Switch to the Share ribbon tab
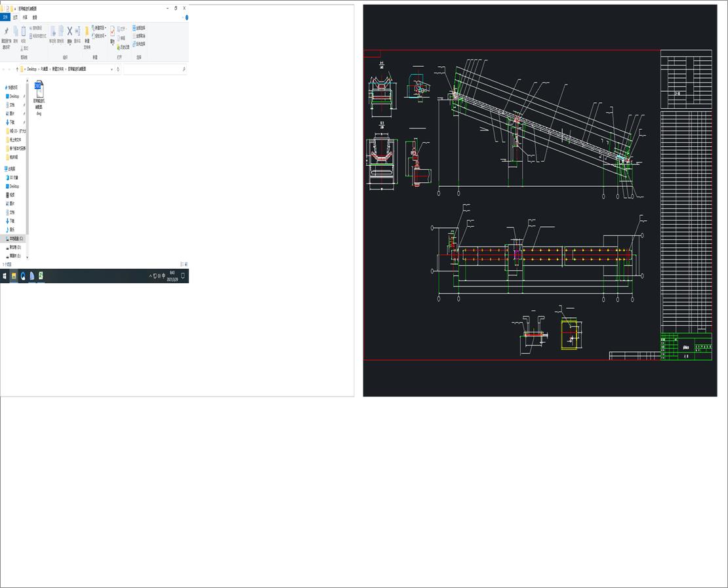Screen dimensions: 728x588 [x=25, y=17]
